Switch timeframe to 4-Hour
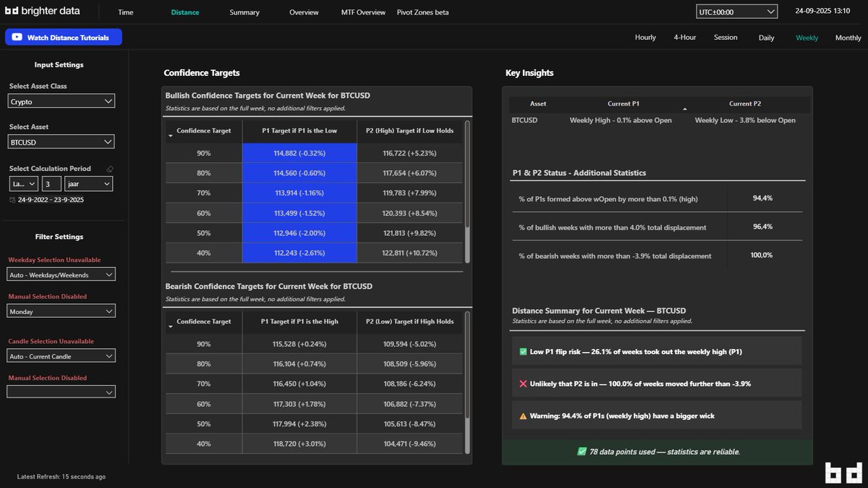 (x=685, y=38)
